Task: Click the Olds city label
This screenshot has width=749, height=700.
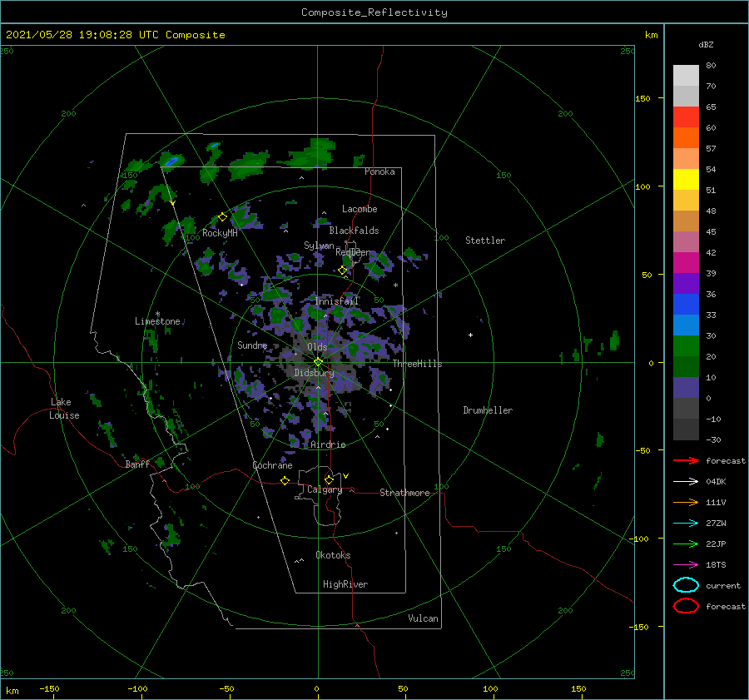Action: pyautogui.click(x=317, y=347)
